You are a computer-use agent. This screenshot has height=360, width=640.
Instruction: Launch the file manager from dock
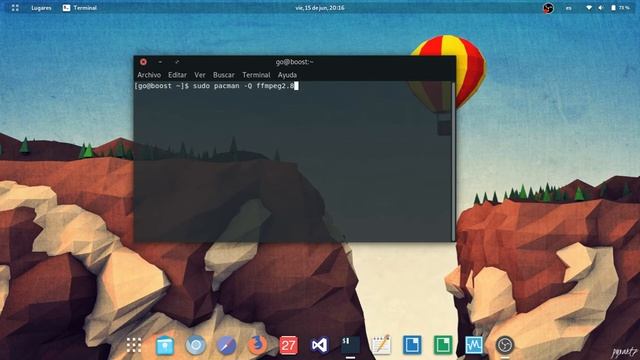[165, 345]
